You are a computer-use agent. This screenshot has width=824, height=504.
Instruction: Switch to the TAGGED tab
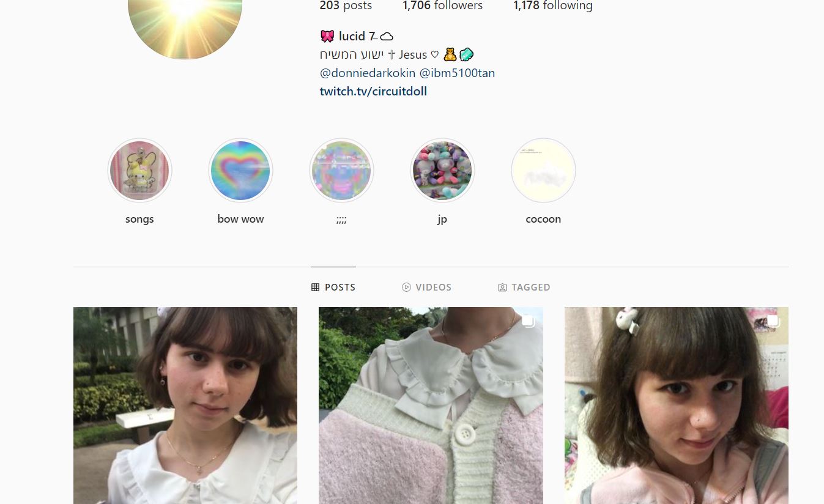(x=524, y=287)
